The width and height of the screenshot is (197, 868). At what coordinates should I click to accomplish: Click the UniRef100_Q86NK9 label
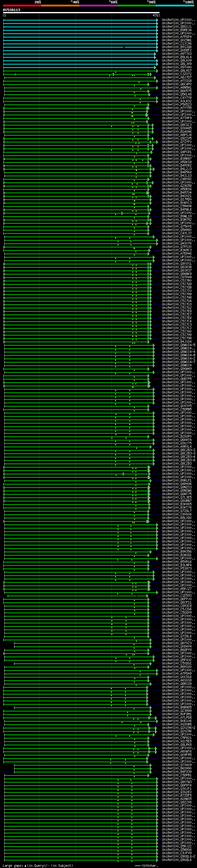177,274
